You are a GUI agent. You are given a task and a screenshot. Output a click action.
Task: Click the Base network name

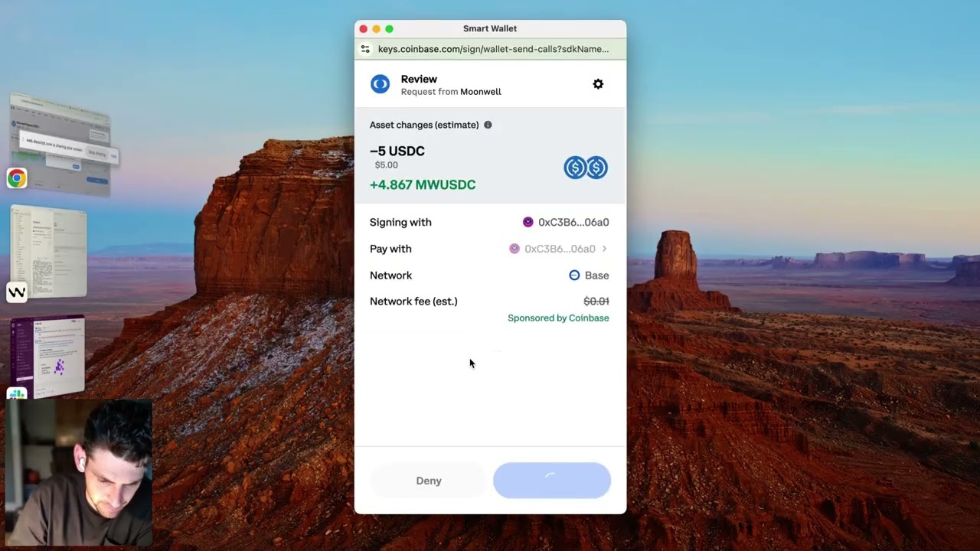596,275
